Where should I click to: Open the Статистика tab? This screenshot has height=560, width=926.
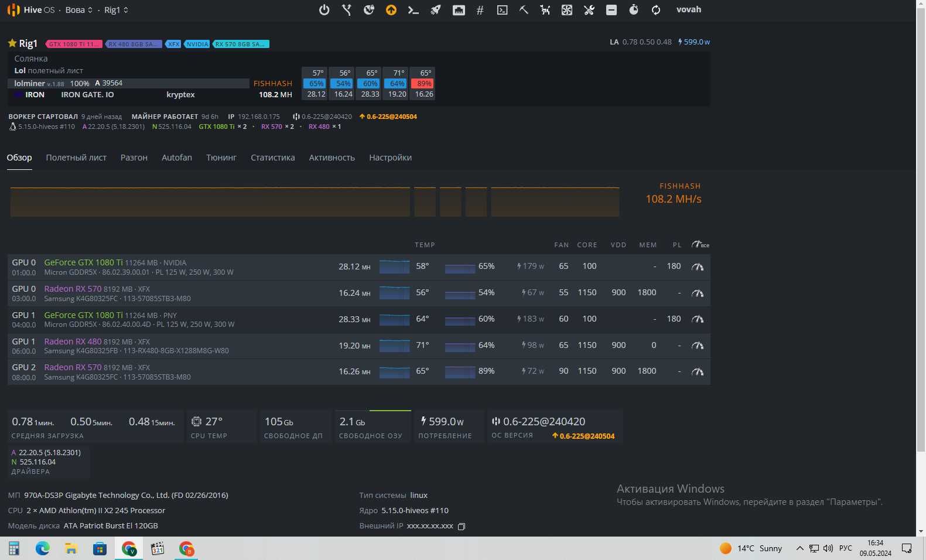[273, 158]
